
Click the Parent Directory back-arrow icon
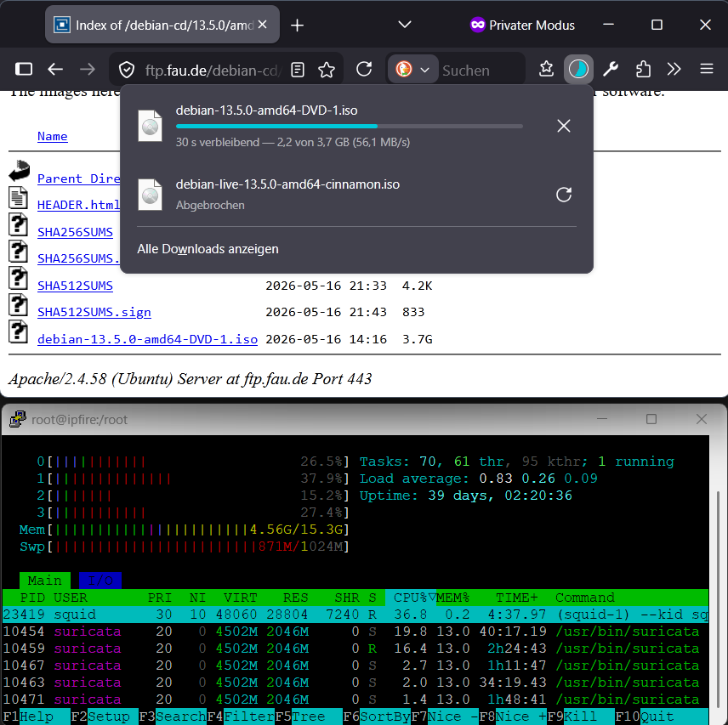19,171
